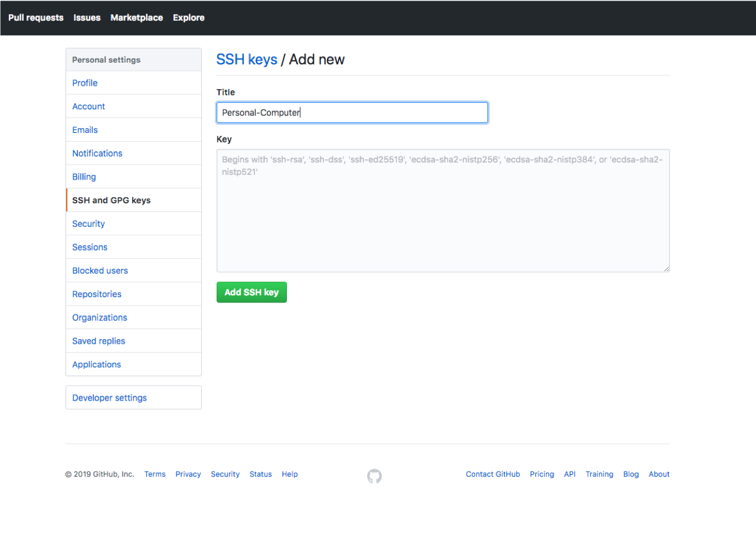Open Billing settings in sidebar
Image resolution: width=756 pixels, height=534 pixels.
[x=133, y=177]
